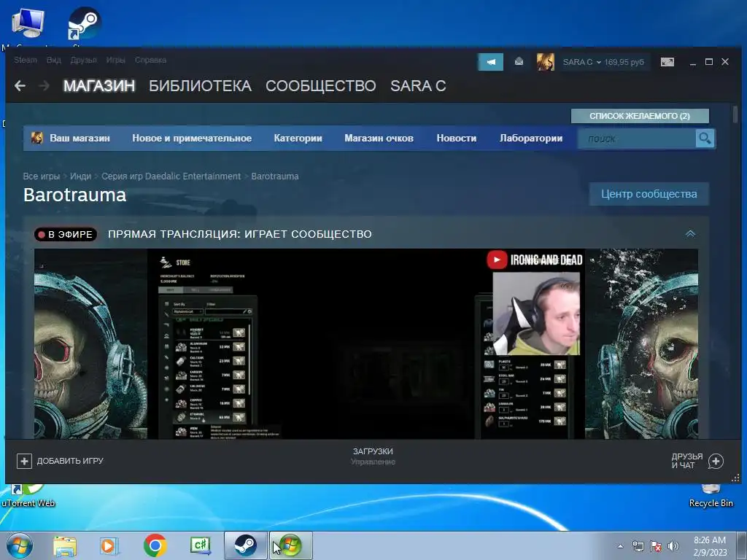This screenshot has width=747, height=560.
Task: Open Windows Explorer from the taskbar
Action: pos(65,546)
